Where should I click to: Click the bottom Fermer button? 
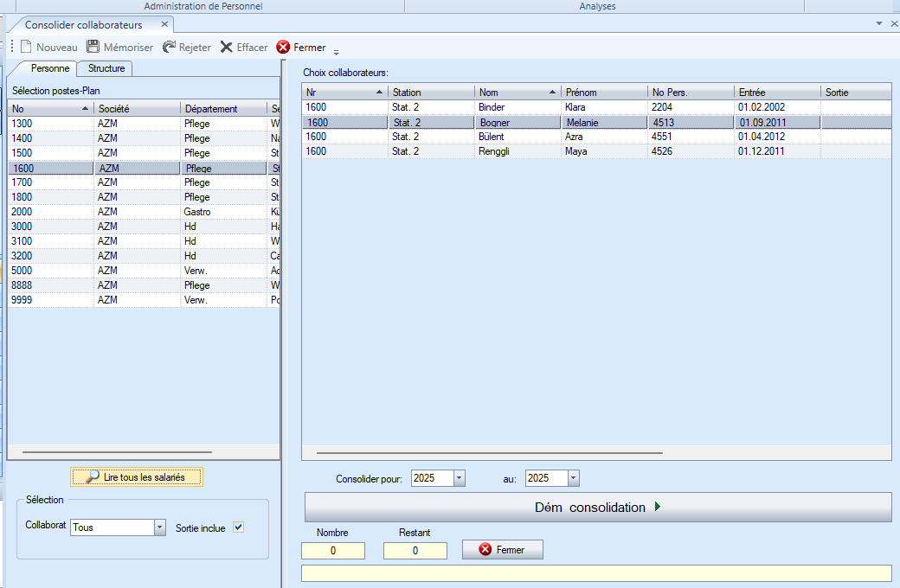[502, 550]
